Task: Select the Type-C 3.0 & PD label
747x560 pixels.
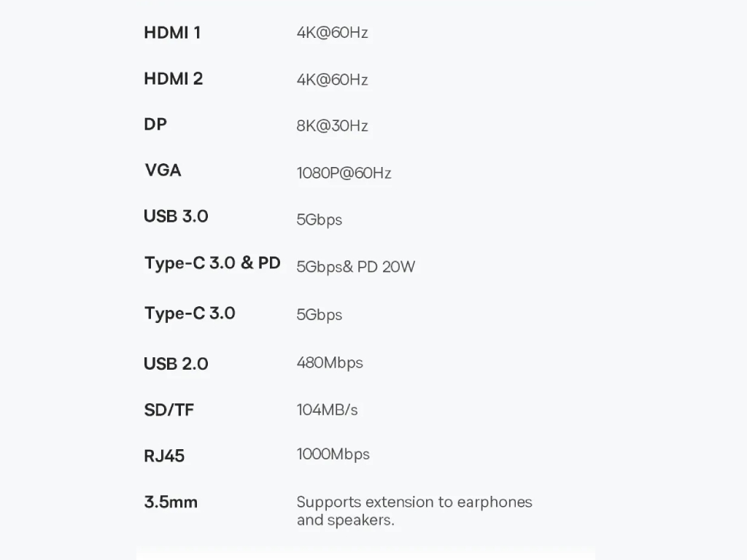Action: click(212, 263)
